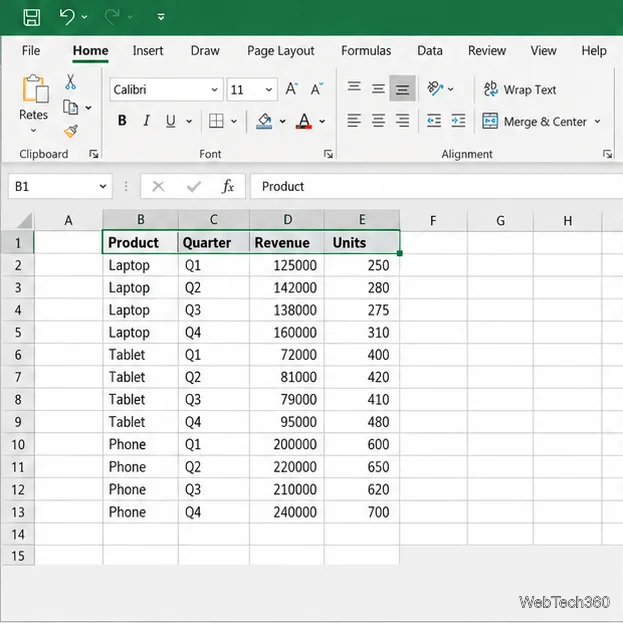This screenshot has width=623, height=623.
Task: Switch to the Insert tab
Action: tap(148, 50)
